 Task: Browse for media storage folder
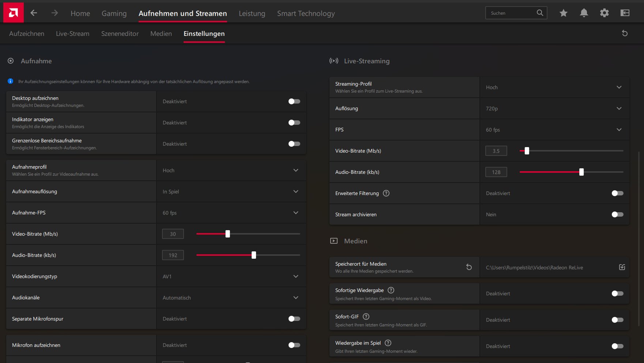pos(622,267)
